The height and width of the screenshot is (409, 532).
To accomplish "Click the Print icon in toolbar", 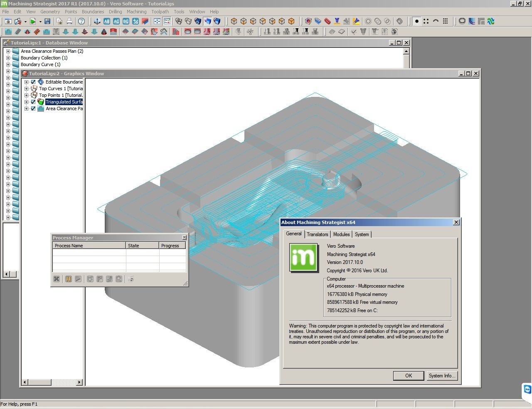I will 69,21.
